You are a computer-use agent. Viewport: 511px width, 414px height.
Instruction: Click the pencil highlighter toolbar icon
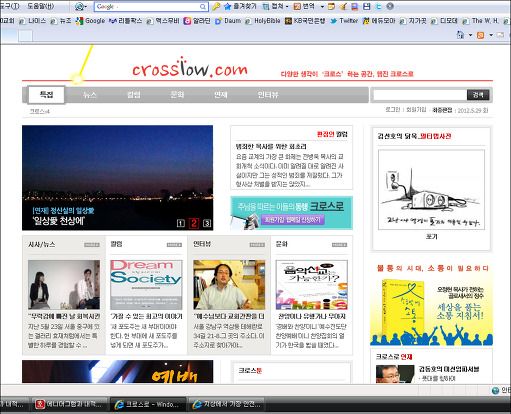coord(343,6)
